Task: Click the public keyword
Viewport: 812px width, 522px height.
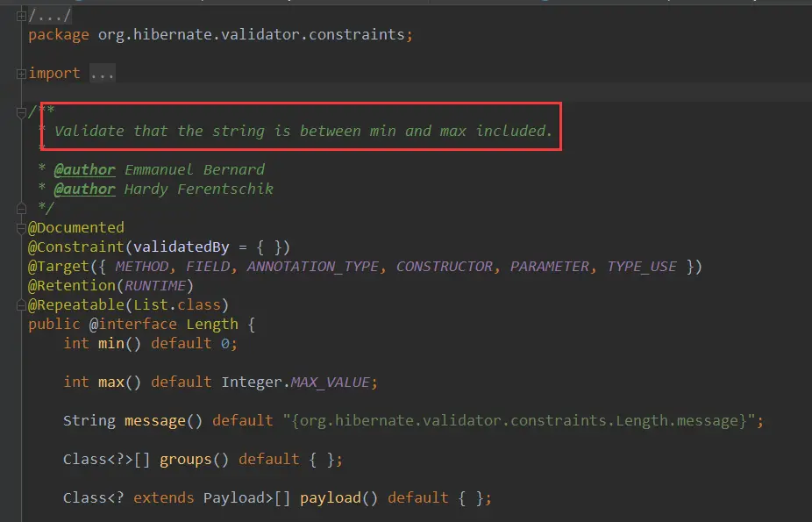Action: coord(54,325)
